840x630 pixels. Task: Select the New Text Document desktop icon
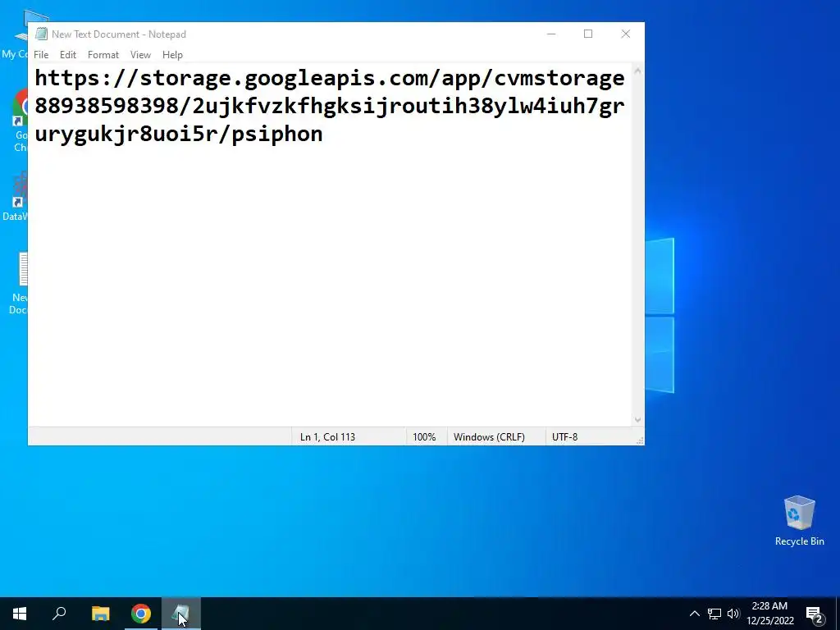point(18,284)
